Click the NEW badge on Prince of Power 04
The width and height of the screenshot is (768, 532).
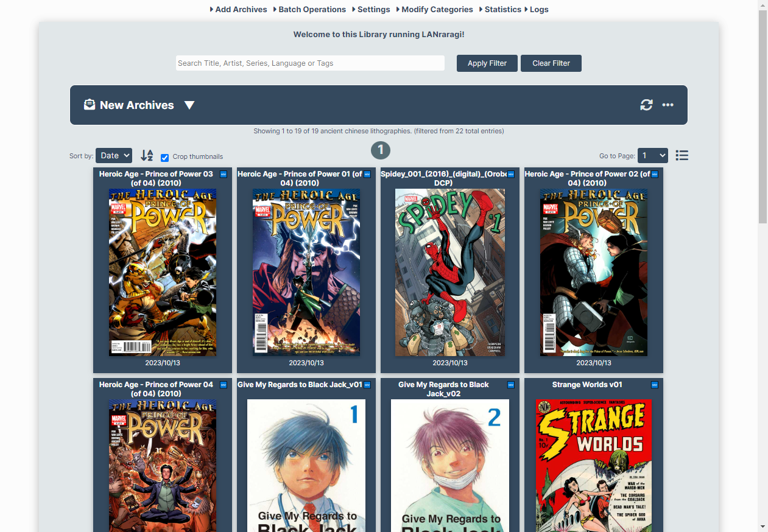tap(223, 385)
